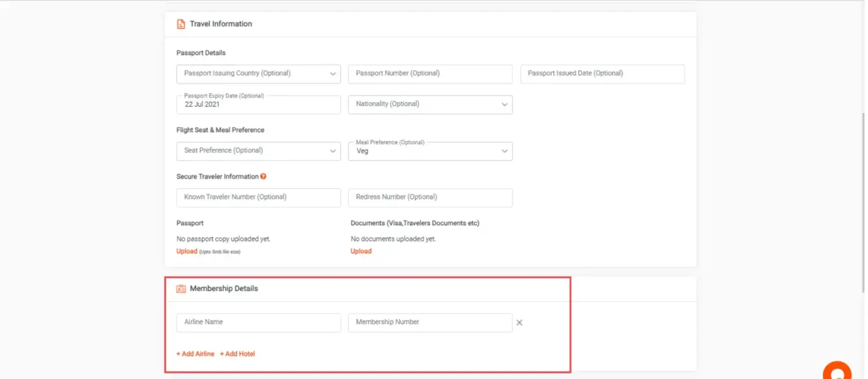Remove the airline membership row with X
The width and height of the screenshot is (868, 379).
(519, 323)
